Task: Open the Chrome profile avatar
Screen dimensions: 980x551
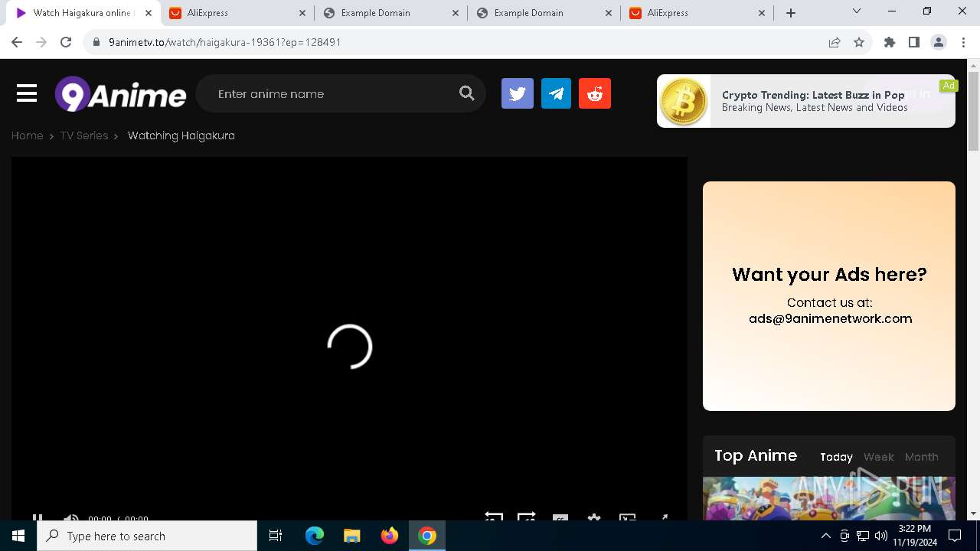Action: 939,42
